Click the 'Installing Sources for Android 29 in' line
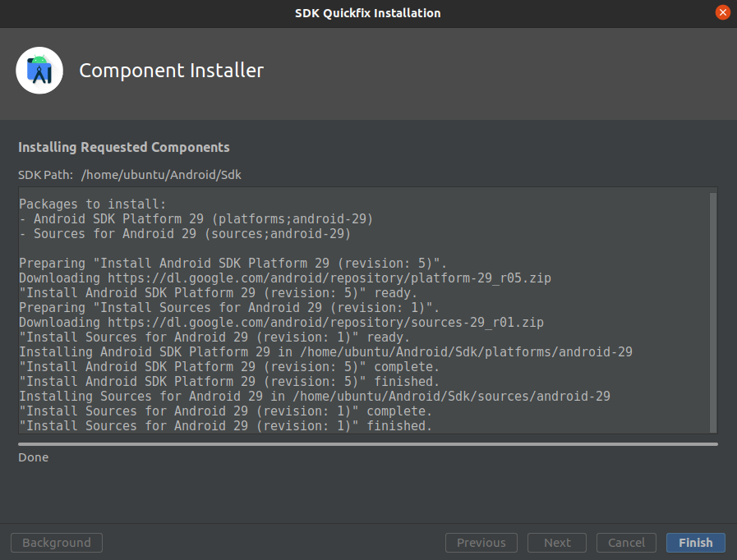Image resolution: width=737 pixels, height=560 pixels. (x=315, y=397)
